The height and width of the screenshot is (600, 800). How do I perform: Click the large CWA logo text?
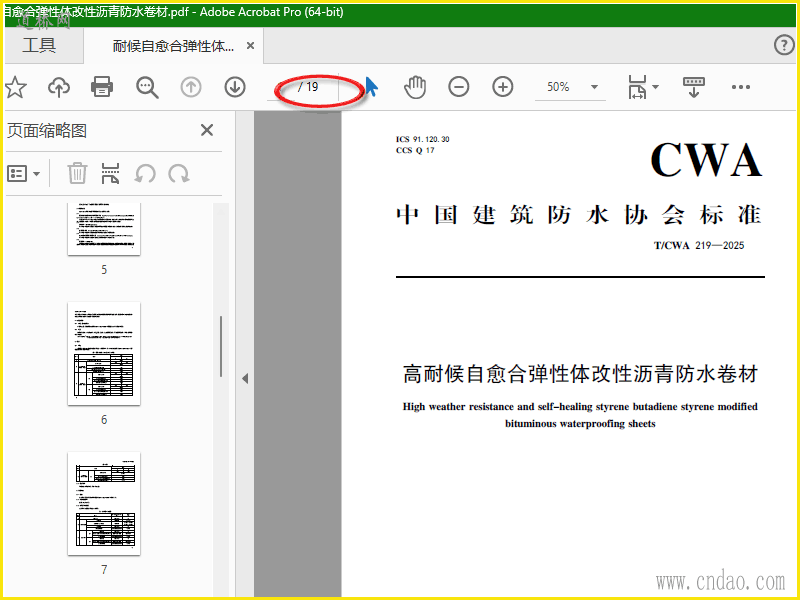[706, 160]
